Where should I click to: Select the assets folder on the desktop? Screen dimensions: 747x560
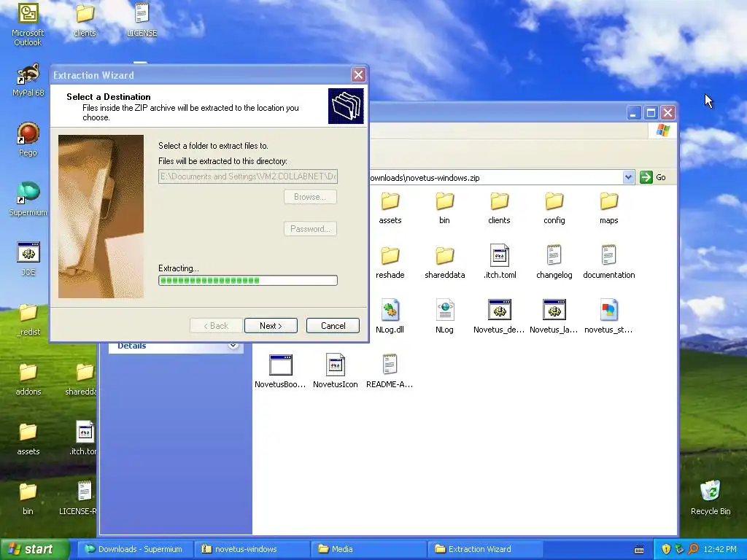tap(28, 438)
